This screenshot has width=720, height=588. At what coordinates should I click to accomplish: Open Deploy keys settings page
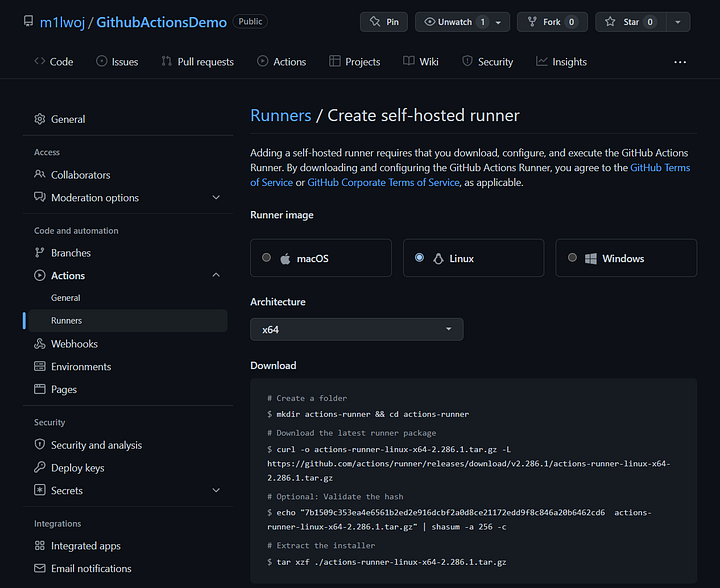78,468
